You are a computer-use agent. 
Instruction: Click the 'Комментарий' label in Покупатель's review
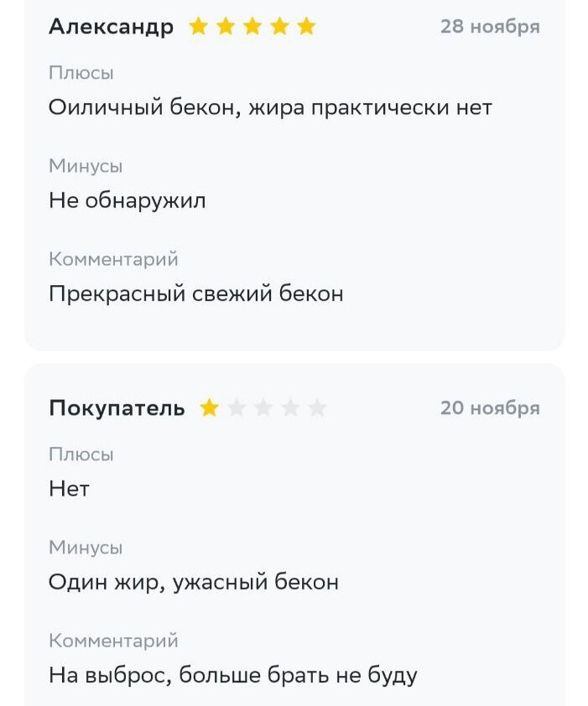pyautogui.click(x=113, y=641)
